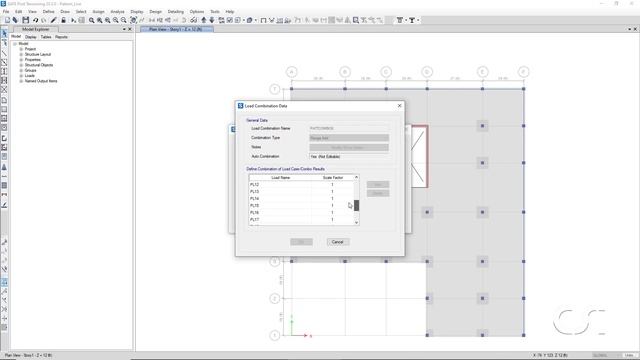Expand the Groups tree node
The width and height of the screenshot is (640, 360).
[21, 70]
